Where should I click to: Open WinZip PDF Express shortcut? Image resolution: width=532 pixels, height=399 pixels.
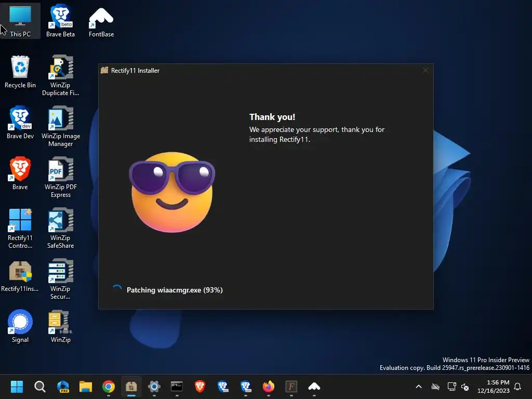coord(60,177)
